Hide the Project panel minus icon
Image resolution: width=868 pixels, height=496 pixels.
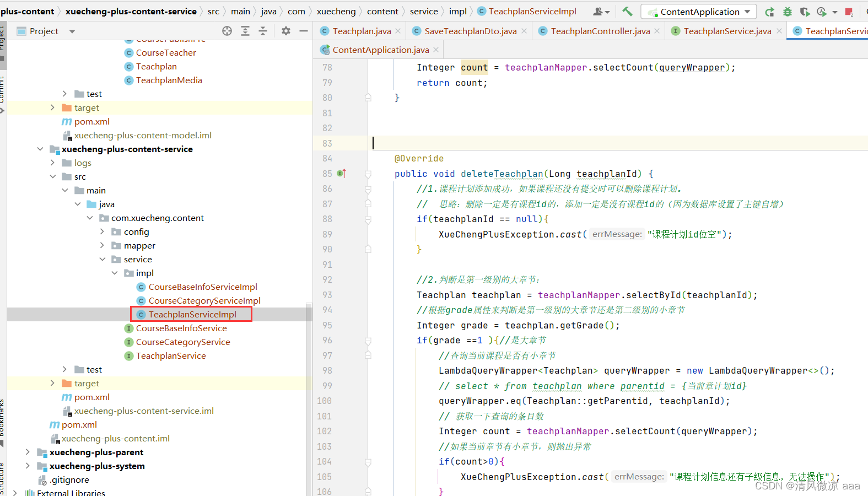pyautogui.click(x=304, y=31)
